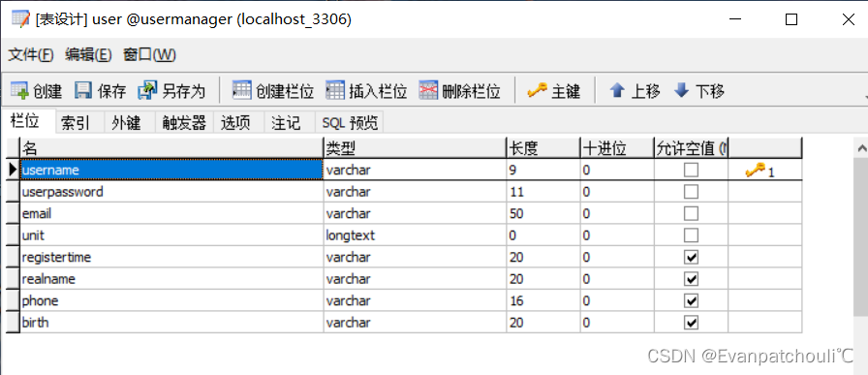Click the 主键 (primary key) key icon
Screen dimensions: 868x375
click(537, 90)
